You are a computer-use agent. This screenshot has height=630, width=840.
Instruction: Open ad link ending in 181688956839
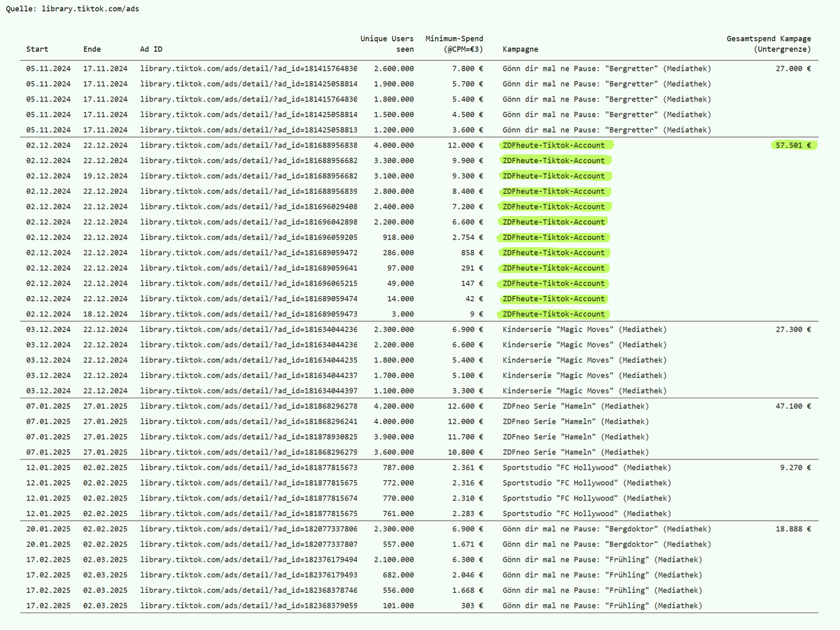click(x=248, y=192)
